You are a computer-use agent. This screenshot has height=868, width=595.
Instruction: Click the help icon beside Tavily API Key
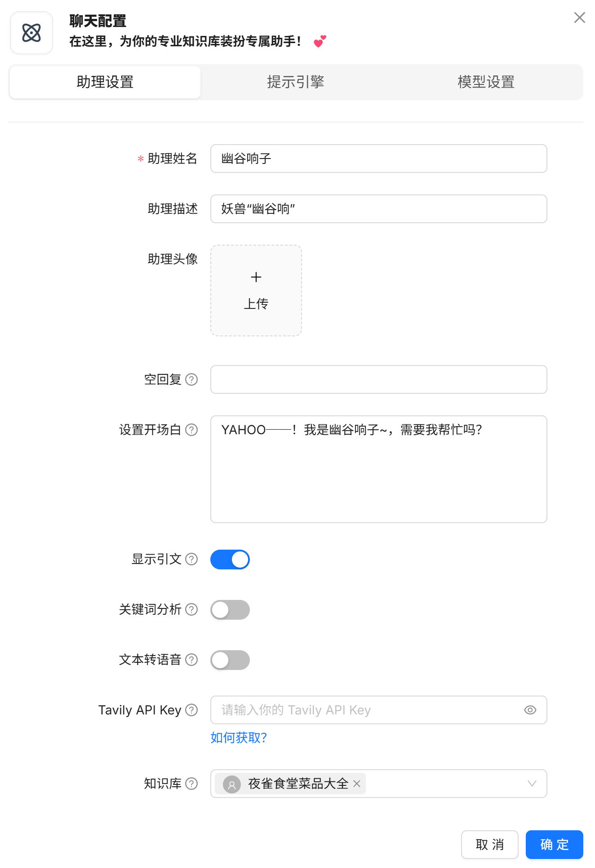(191, 710)
